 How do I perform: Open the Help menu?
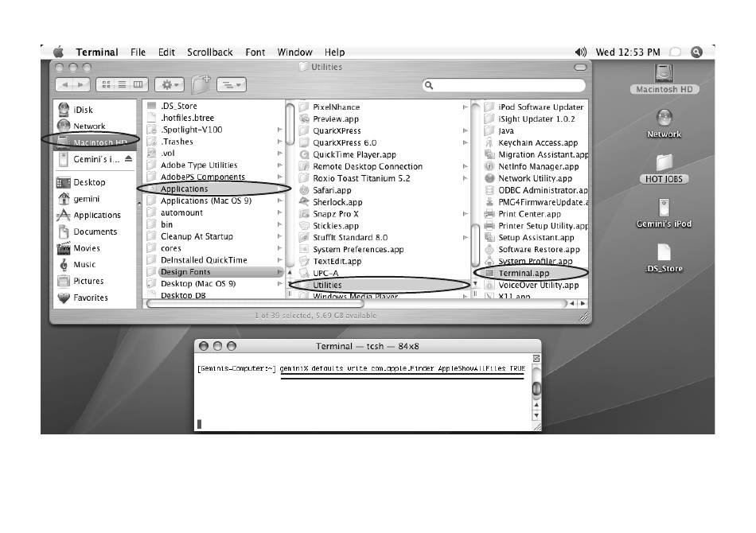[334, 52]
